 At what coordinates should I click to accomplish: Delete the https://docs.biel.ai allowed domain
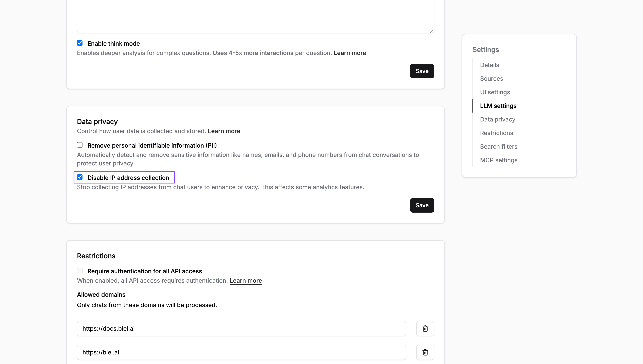point(425,328)
